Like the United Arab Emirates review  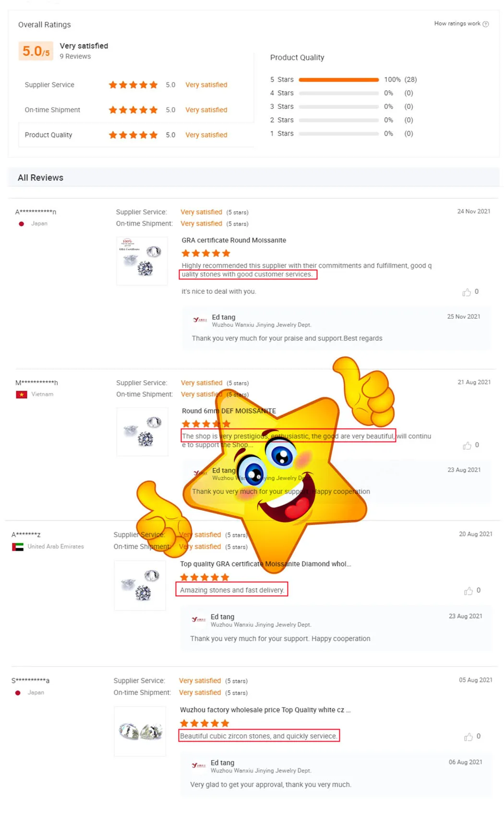[x=468, y=591]
